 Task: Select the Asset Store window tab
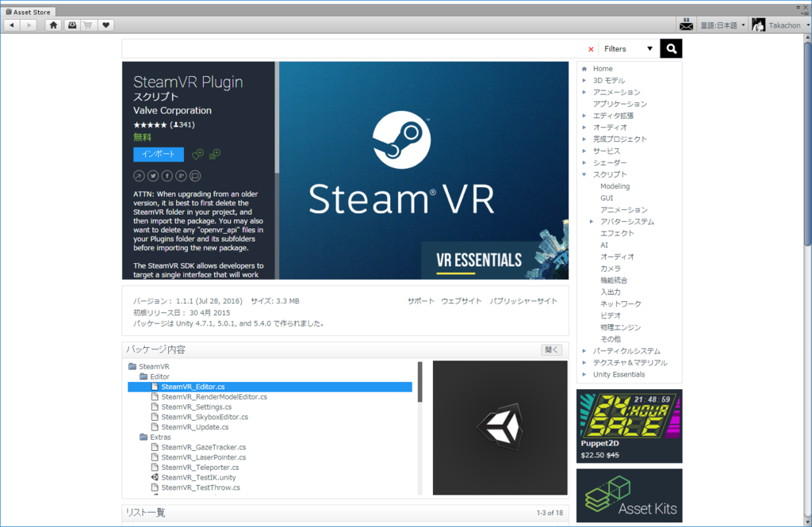pyautogui.click(x=29, y=11)
